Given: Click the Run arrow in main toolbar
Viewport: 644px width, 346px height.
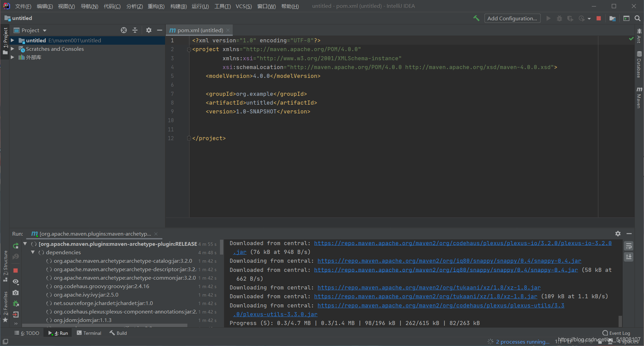Looking at the screenshot, I should pos(548,18).
